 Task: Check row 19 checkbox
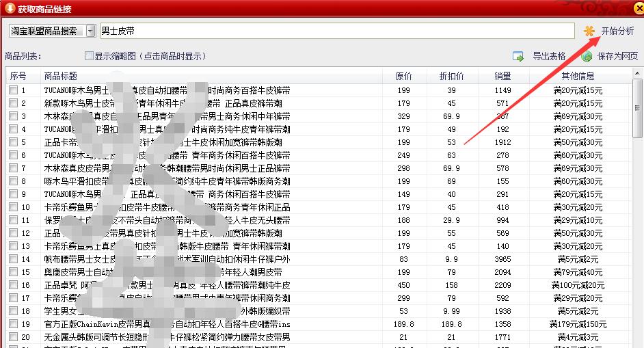pyautogui.click(x=14, y=324)
